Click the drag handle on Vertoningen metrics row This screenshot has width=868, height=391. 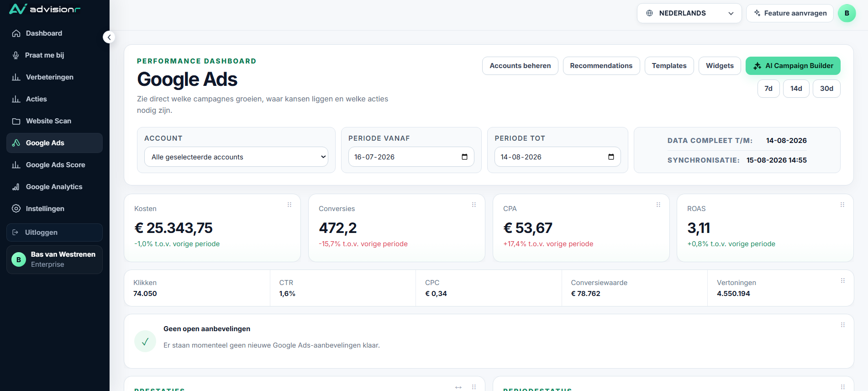click(x=843, y=280)
